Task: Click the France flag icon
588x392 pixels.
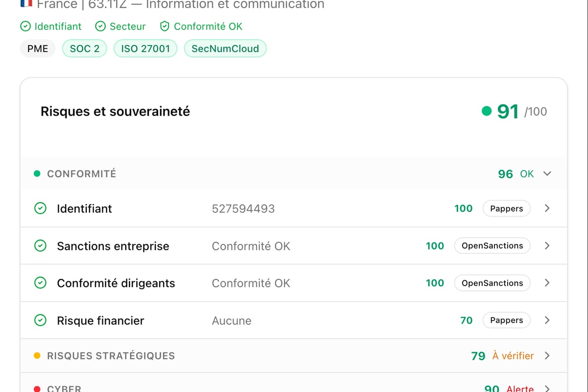Action: 26,4
